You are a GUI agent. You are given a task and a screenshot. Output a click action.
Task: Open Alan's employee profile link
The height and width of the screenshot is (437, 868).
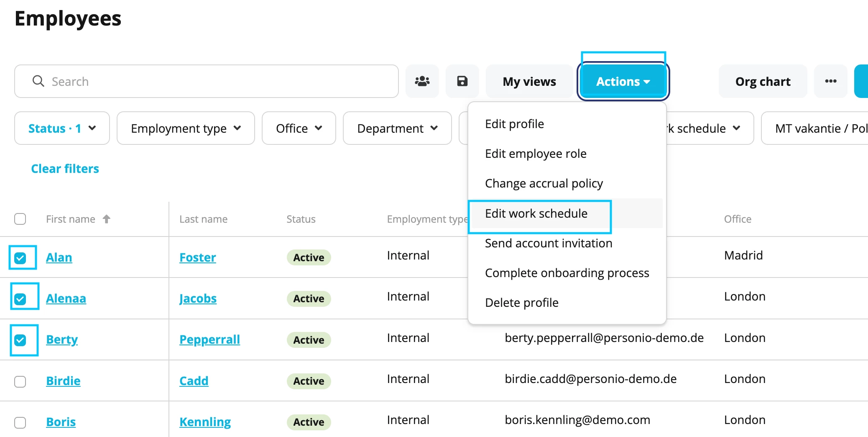59,257
